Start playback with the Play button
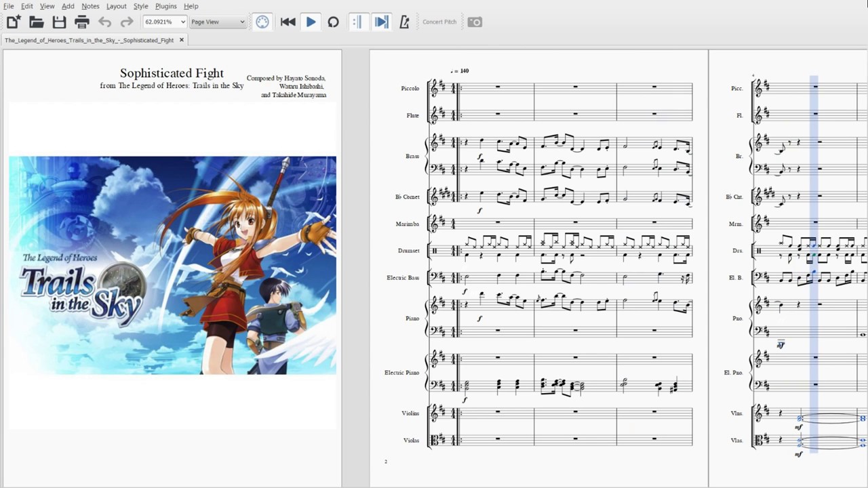868x488 pixels. click(x=311, y=22)
